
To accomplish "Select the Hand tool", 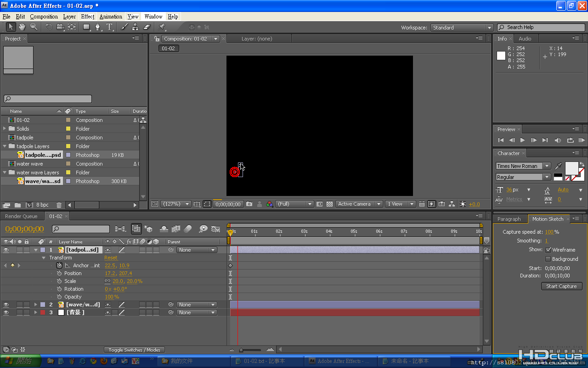I will [x=22, y=27].
